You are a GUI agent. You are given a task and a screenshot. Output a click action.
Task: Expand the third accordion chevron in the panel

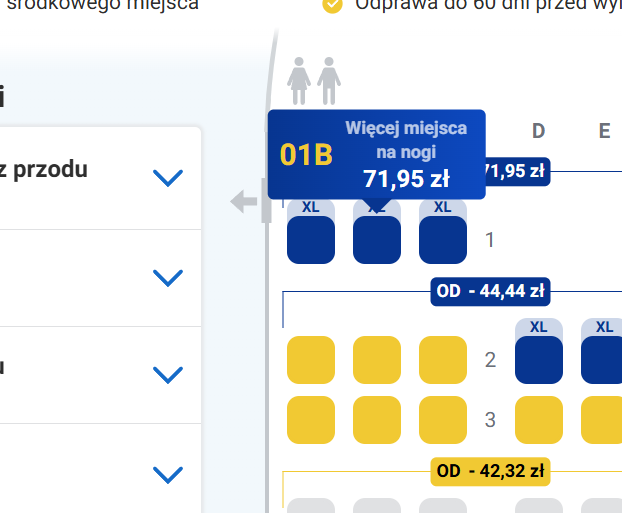168,375
